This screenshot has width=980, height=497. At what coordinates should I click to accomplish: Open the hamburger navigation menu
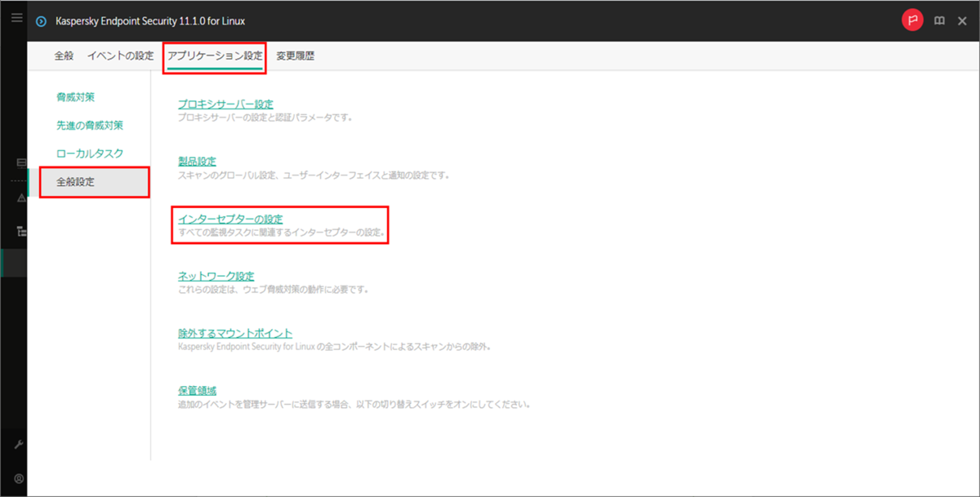(x=16, y=18)
